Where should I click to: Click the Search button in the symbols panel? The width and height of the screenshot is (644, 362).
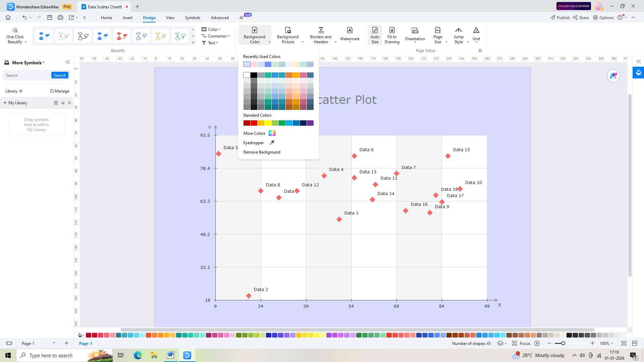tap(60, 75)
